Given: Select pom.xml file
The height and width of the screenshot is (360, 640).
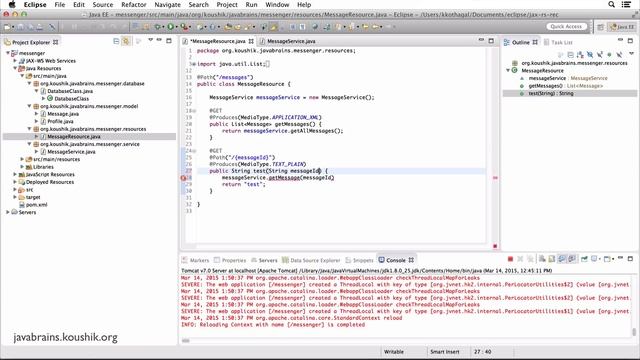Looking at the screenshot, I should pyautogui.click(x=36, y=204).
